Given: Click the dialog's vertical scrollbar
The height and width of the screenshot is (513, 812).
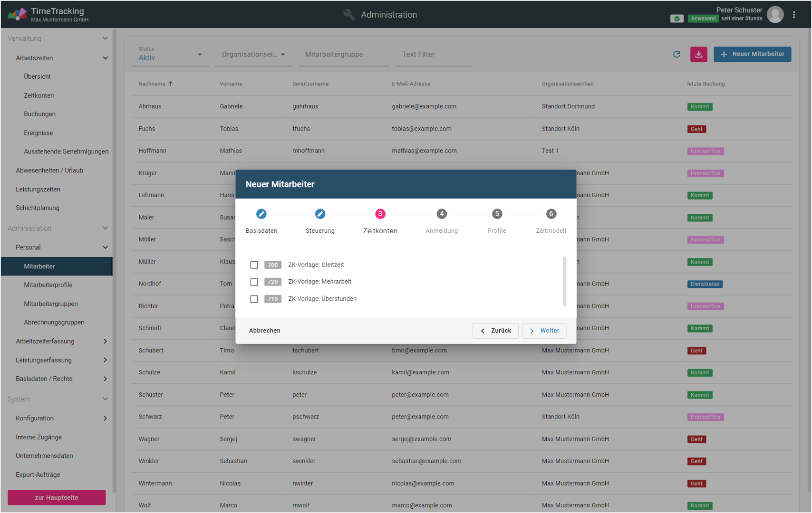Looking at the screenshot, I should click(x=564, y=281).
